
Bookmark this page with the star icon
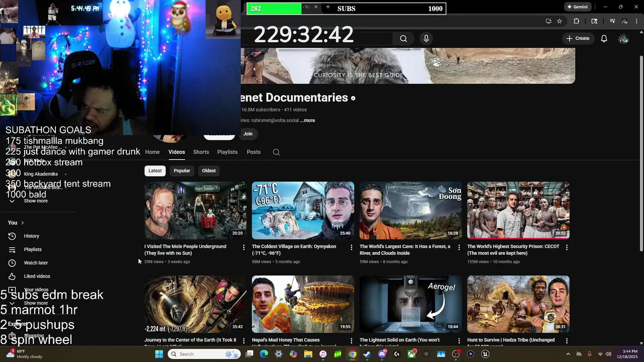559,21
